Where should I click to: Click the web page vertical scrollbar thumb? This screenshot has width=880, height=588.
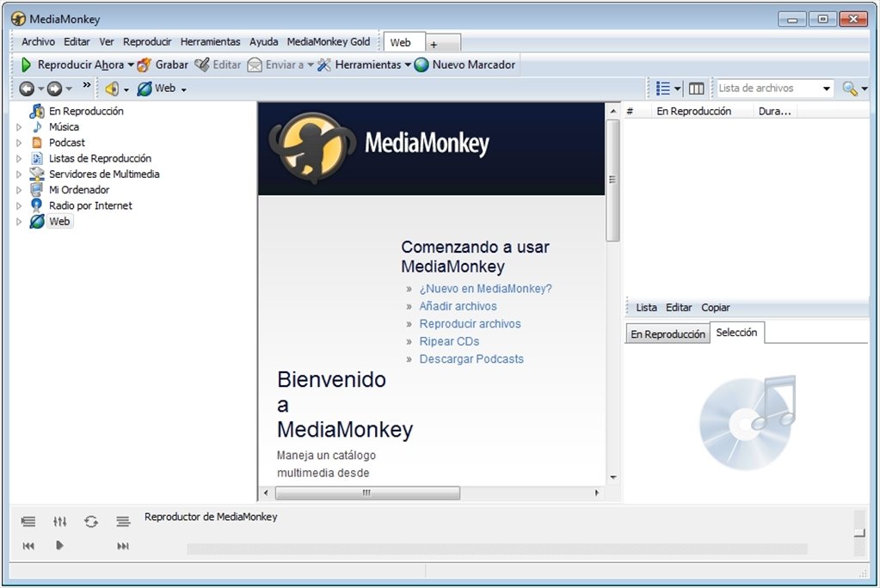tap(612, 181)
